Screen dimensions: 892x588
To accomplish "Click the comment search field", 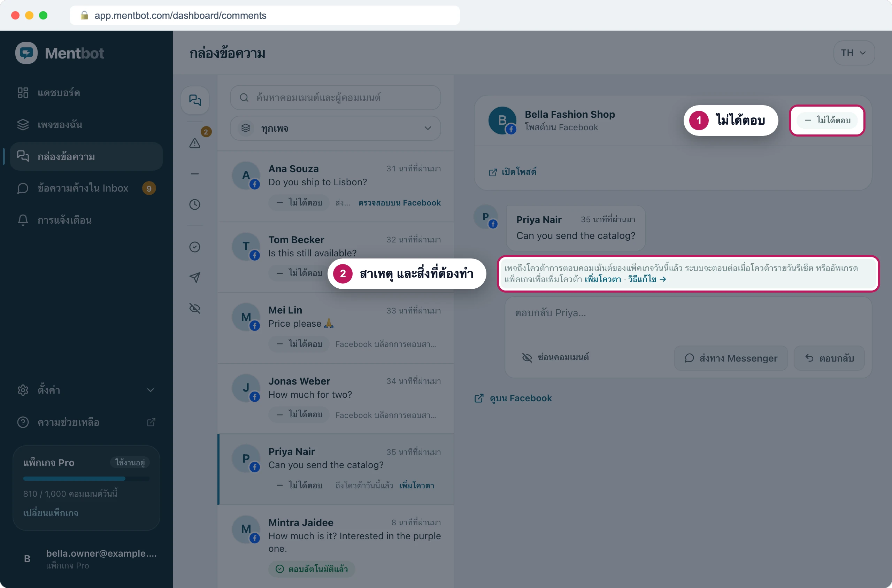I will tap(335, 98).
